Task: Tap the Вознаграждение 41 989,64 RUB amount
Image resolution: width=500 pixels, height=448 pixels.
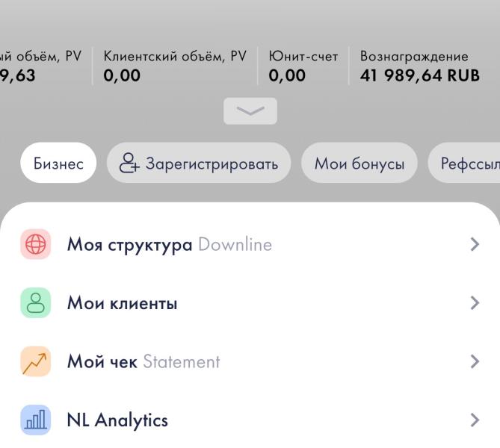Action: click(x=419, y=75)
